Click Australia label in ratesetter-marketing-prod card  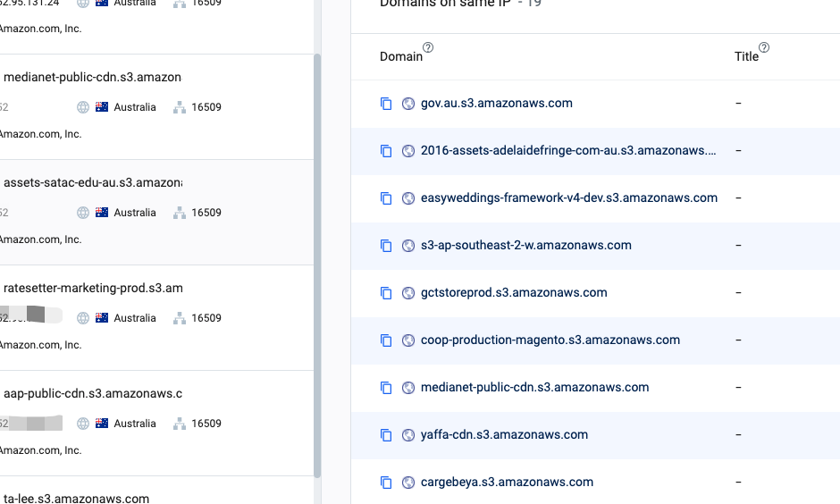[x=135, y=318]
